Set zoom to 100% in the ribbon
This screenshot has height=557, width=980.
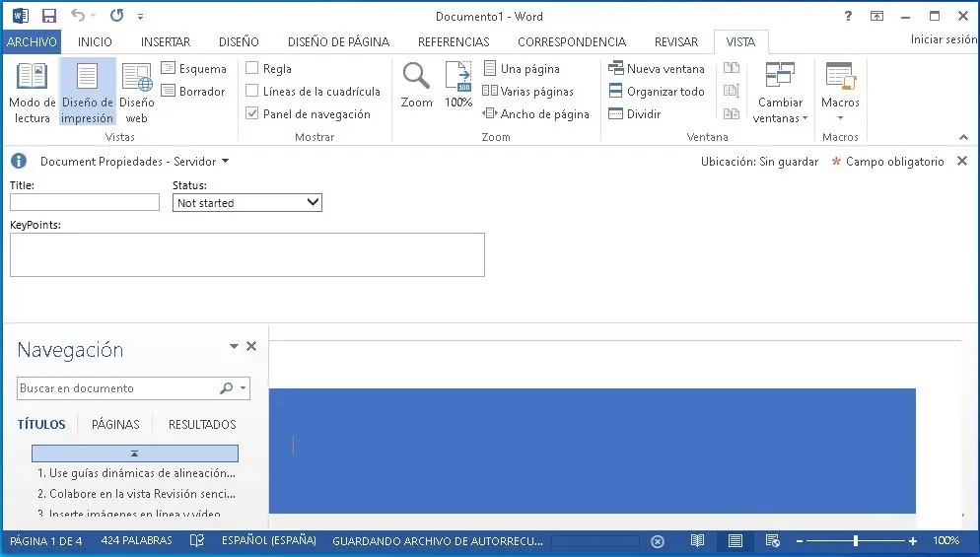coord(458,85)
